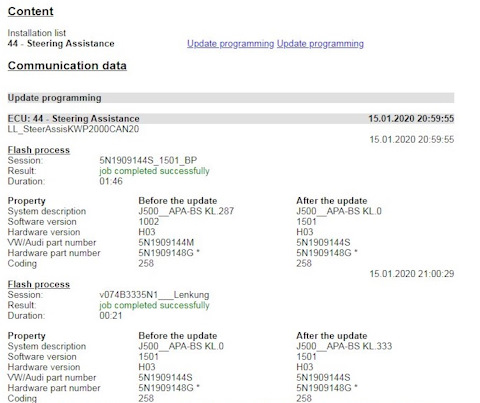Select the Update programming gray section bar
The width and height of the screenshot is (480, 403).
point(231,98)
